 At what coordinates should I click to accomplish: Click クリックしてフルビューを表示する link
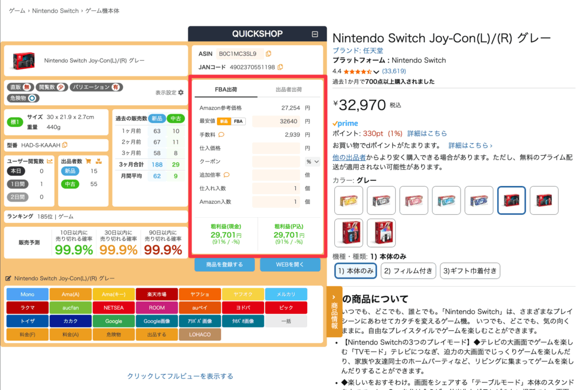[x=180, y=376]
